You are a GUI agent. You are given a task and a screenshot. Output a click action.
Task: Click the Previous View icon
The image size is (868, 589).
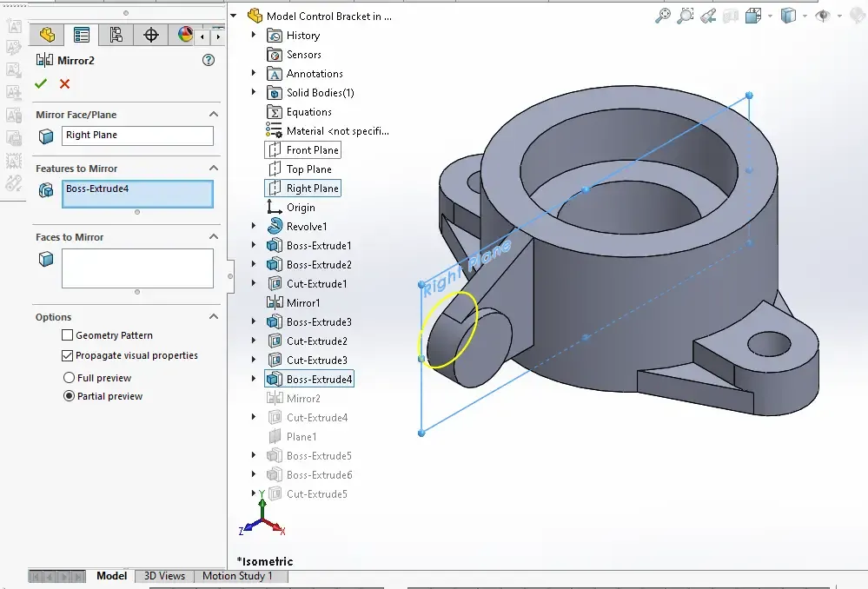[708, 16]
